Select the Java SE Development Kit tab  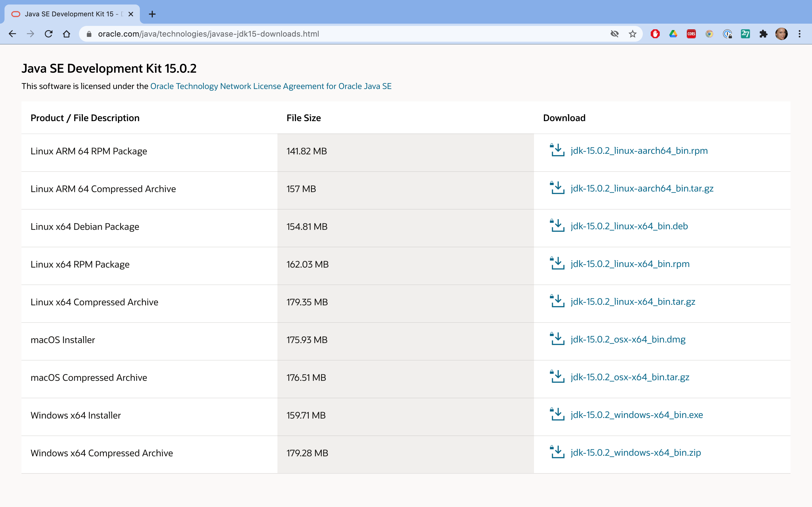coord(70,14)
